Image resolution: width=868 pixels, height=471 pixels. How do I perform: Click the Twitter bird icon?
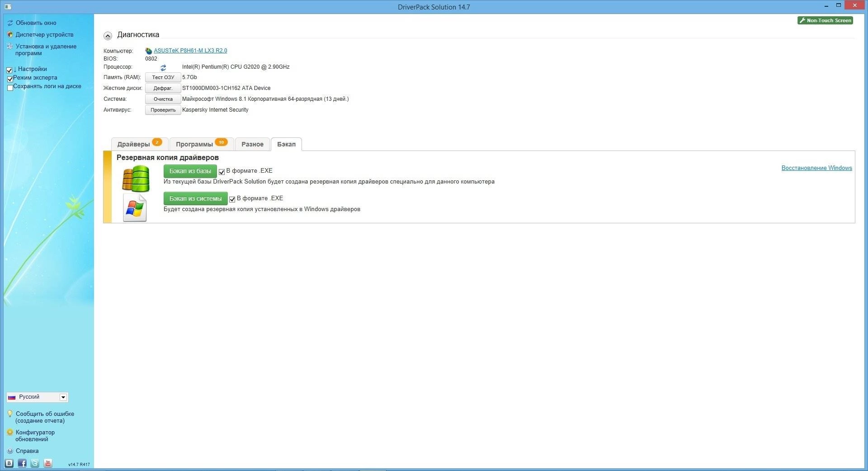pos(35,463)
